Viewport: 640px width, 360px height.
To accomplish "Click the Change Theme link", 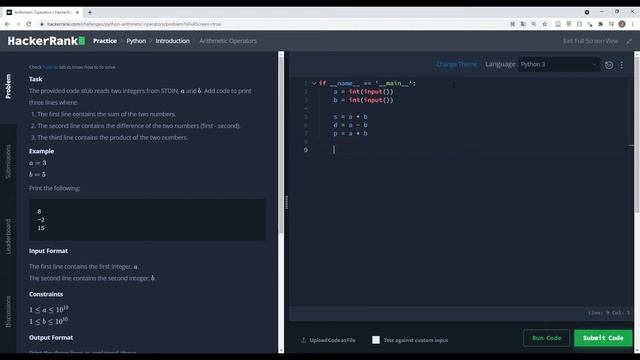I will coord(456,64).
